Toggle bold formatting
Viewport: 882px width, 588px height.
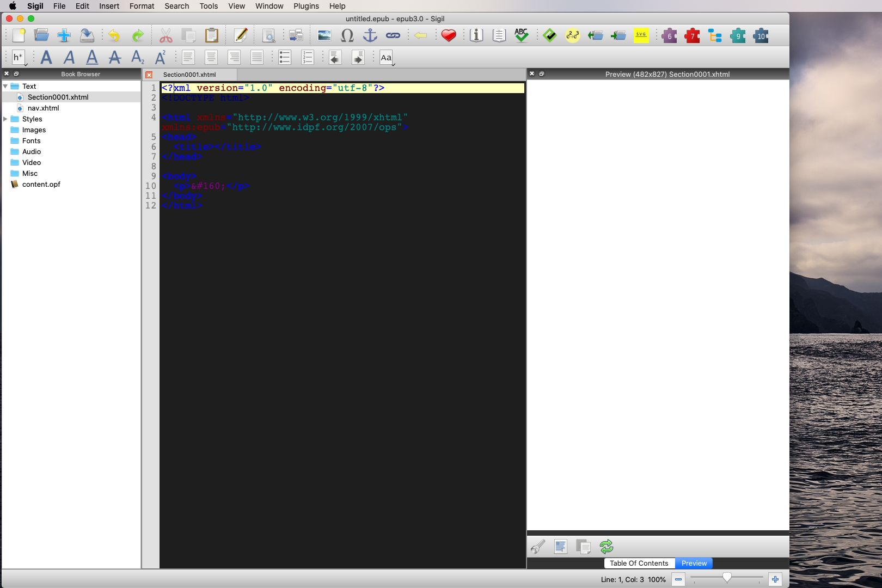(47, 57)
